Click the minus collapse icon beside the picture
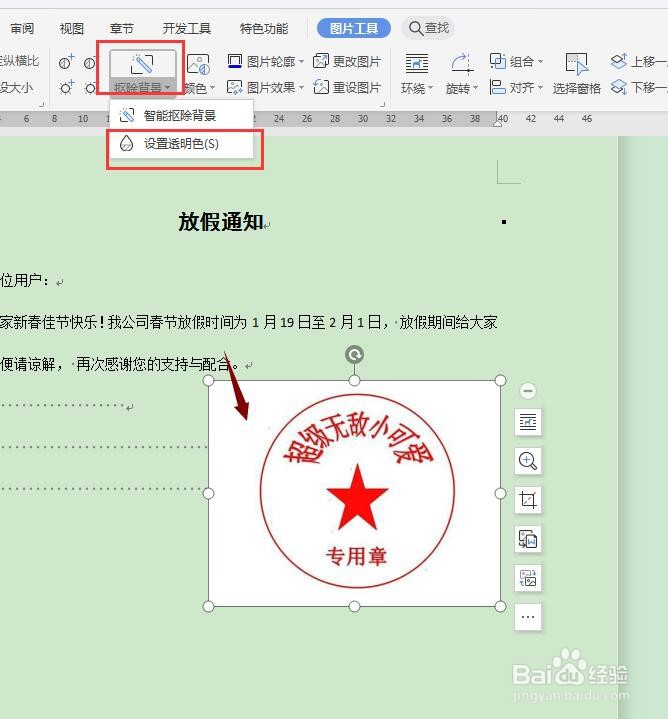The width and height of the screenshot is (668, 719). [528, 391]
